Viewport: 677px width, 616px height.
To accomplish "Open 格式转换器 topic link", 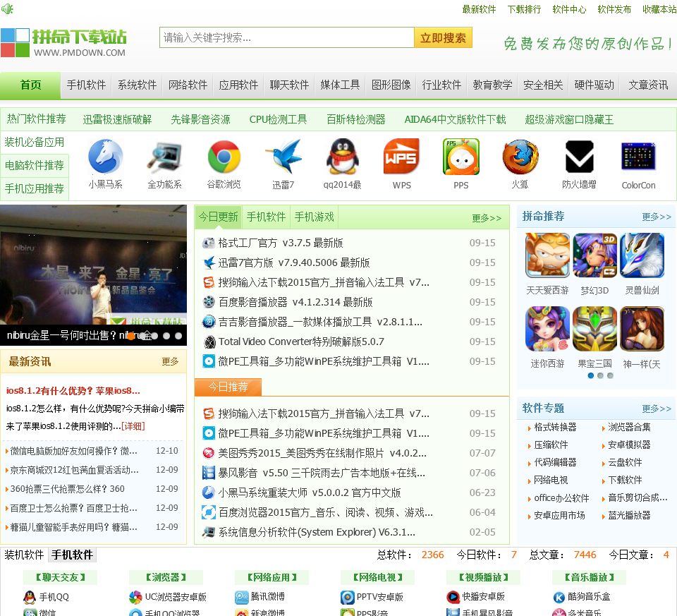I will (555, 427).
